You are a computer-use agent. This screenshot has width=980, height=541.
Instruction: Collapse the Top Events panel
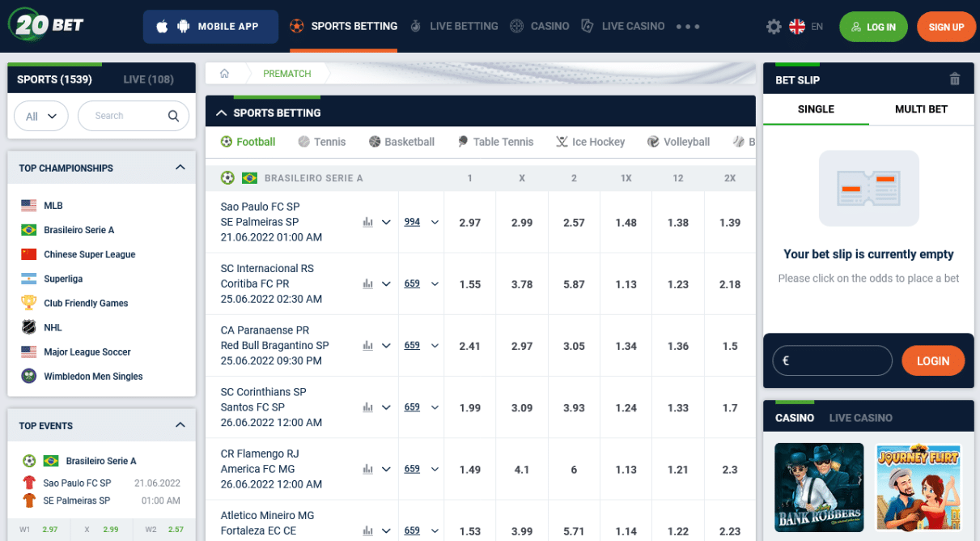(180, 425)
